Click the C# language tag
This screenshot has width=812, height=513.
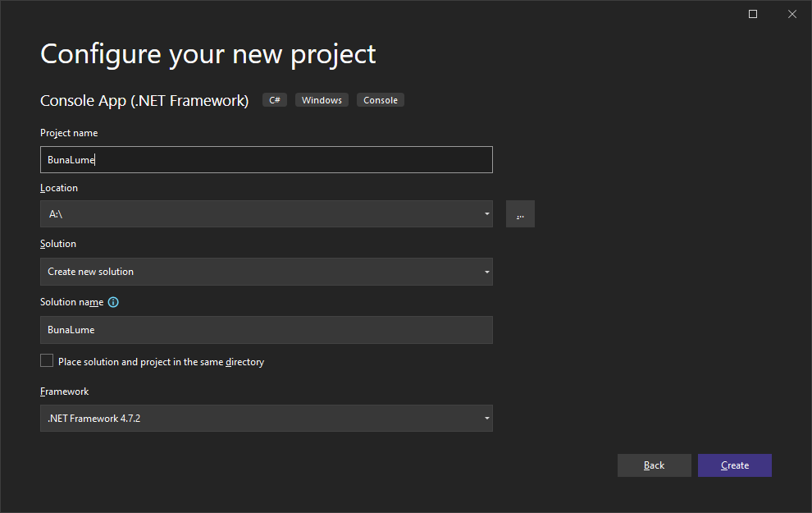click(x=275, y=100)
